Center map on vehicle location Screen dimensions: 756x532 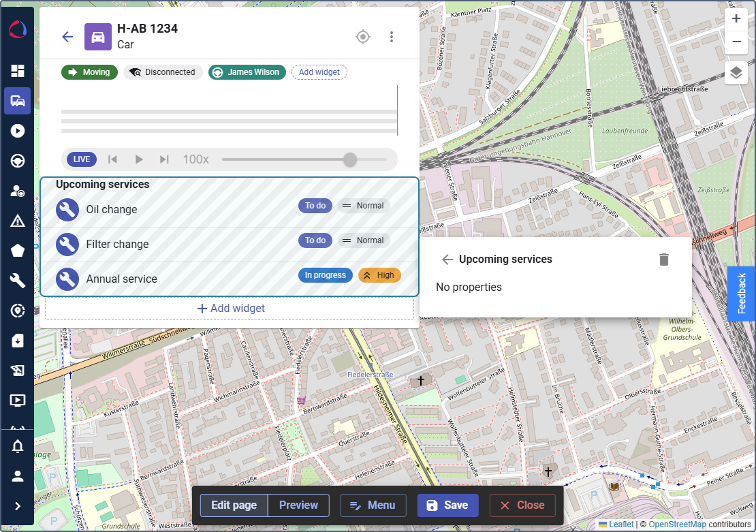pos(363,37)
